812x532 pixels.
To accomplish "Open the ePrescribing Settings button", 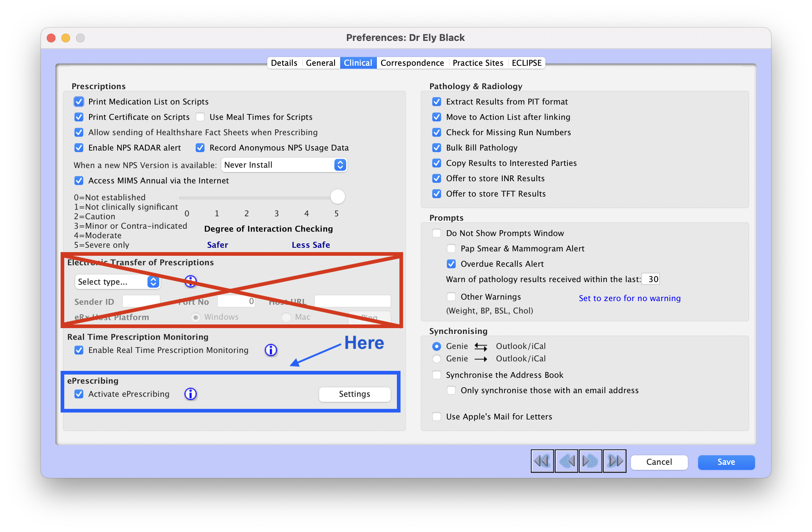I will 354,394.
